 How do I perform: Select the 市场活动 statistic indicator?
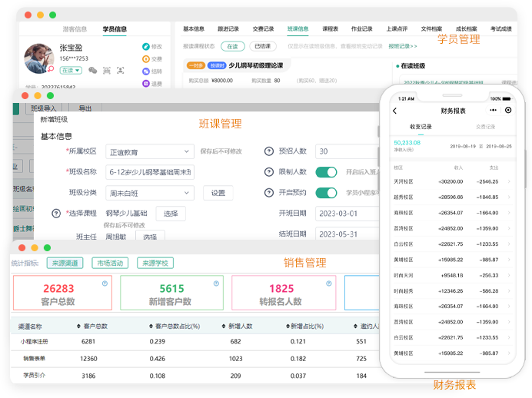tap(110, 263)
